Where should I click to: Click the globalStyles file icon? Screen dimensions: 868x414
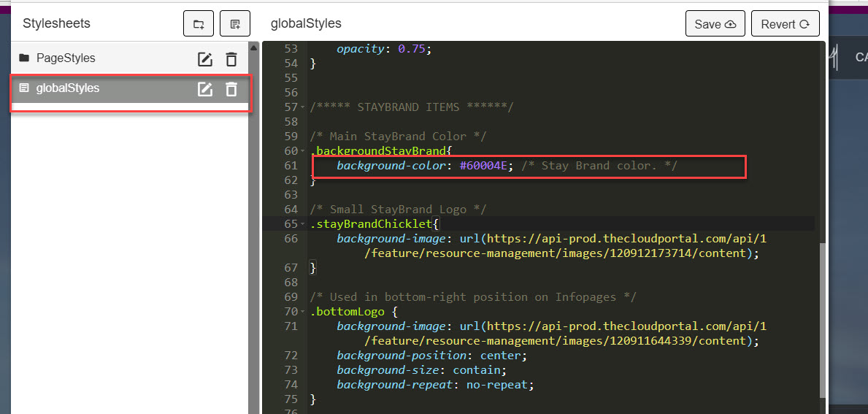tap(24, 88)
